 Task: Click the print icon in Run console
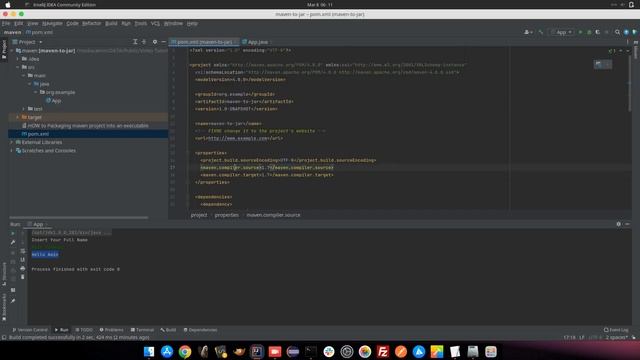(x=22, y=268)
